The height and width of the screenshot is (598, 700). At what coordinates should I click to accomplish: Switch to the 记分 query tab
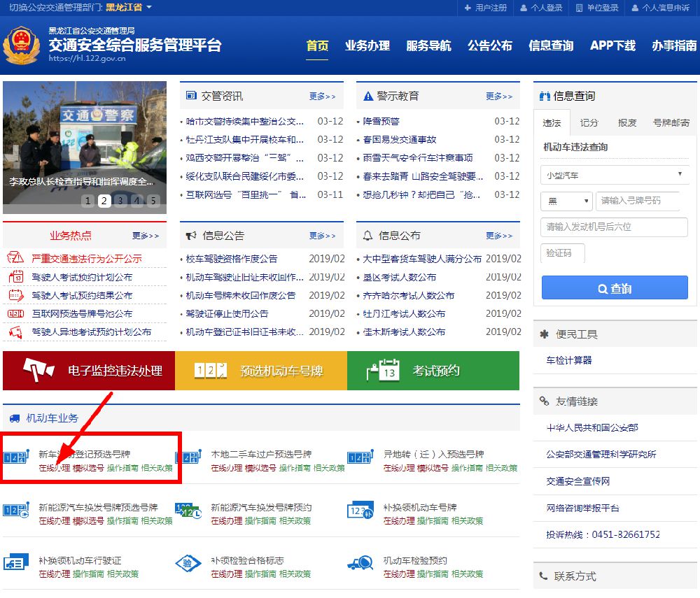pos(589,122)
